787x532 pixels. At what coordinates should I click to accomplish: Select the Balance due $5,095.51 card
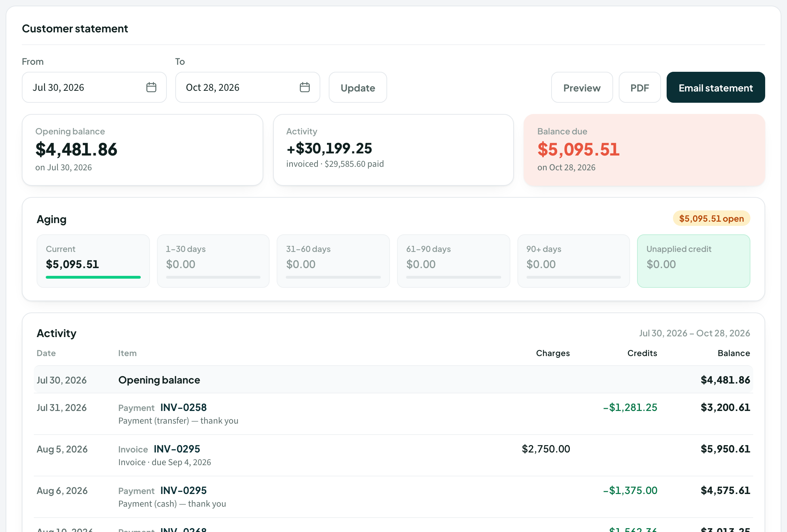point(644,150)
